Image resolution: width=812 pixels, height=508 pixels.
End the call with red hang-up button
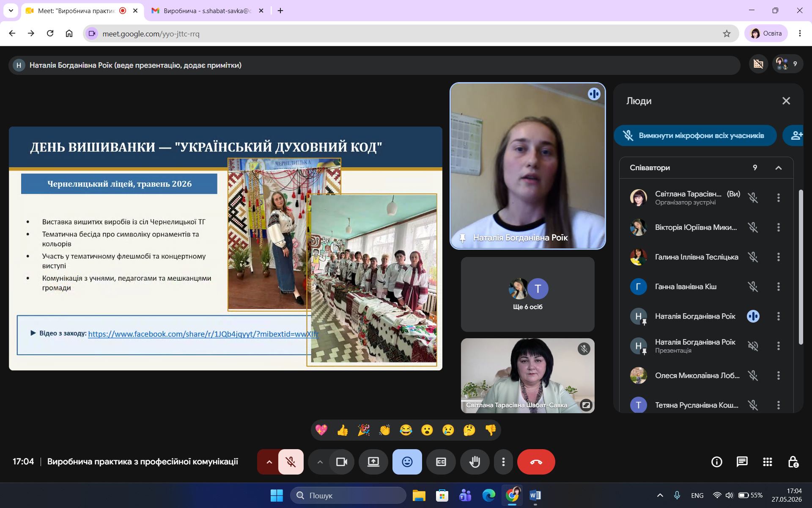[536, 462]
